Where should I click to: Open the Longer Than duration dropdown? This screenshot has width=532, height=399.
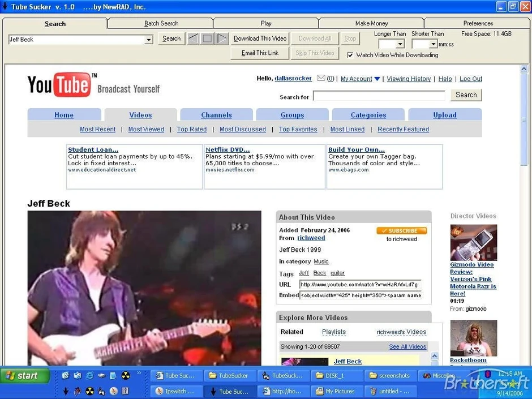tap(400, 44)
